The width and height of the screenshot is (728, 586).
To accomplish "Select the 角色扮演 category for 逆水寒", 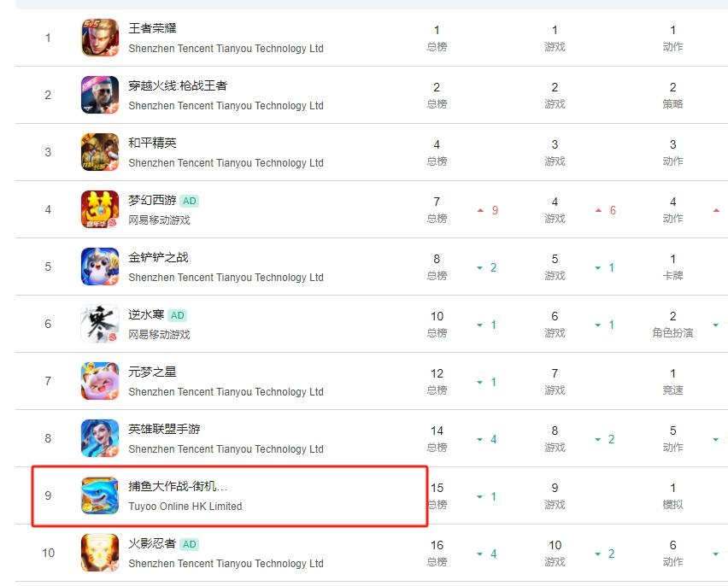I will [x=672, y=332].
